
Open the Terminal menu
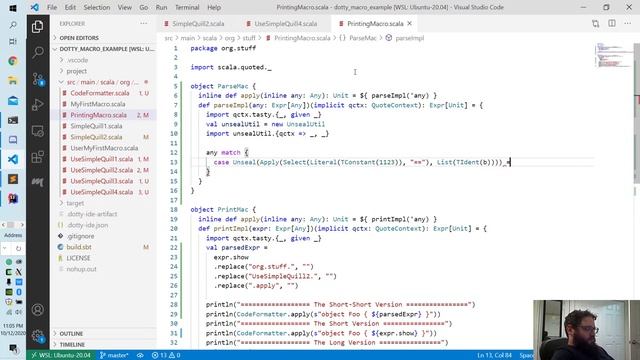pos(187,7)
